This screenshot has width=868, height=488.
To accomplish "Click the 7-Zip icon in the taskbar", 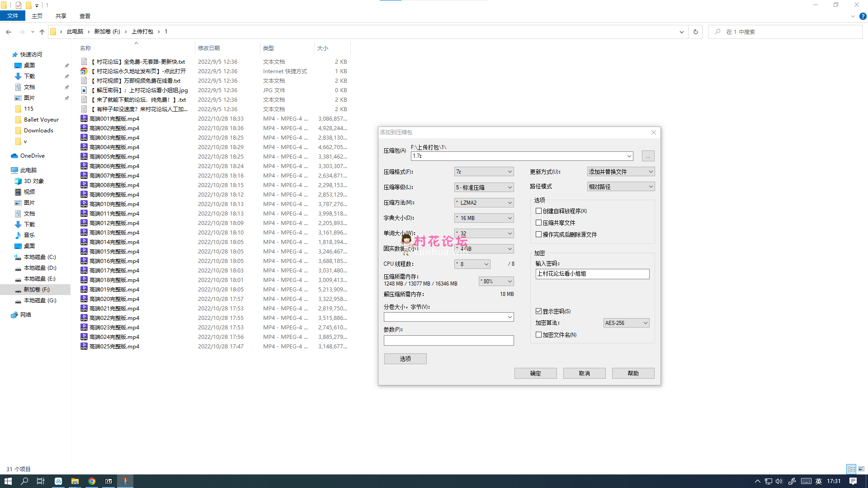I will [108, 481].
